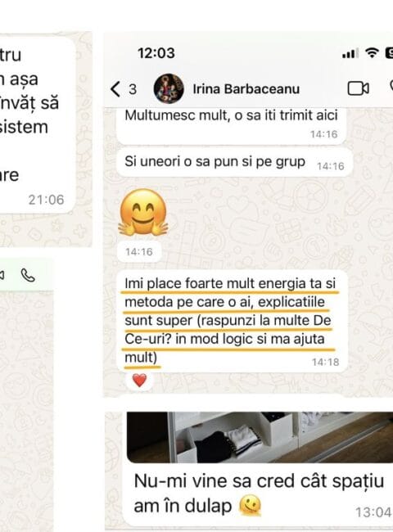393x532 pixels.
Task: Tap the WiFi status icon
Action: click(372, 53)
